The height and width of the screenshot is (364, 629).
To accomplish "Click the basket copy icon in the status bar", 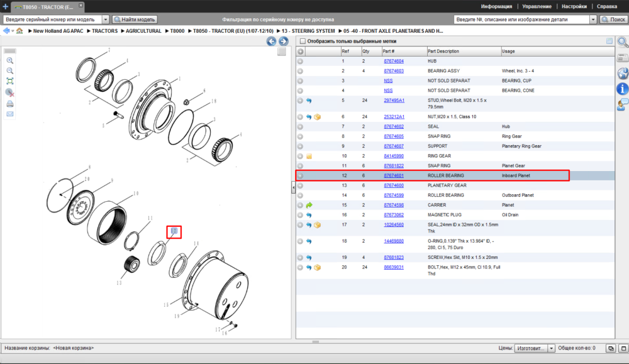I will pos(611,348).
